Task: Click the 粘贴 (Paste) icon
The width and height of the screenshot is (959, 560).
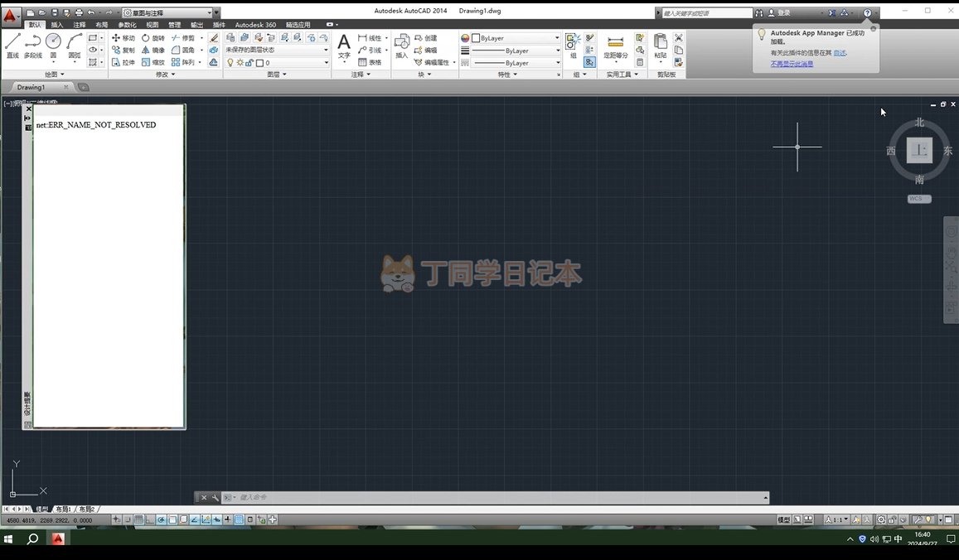Action: [660, 46]
